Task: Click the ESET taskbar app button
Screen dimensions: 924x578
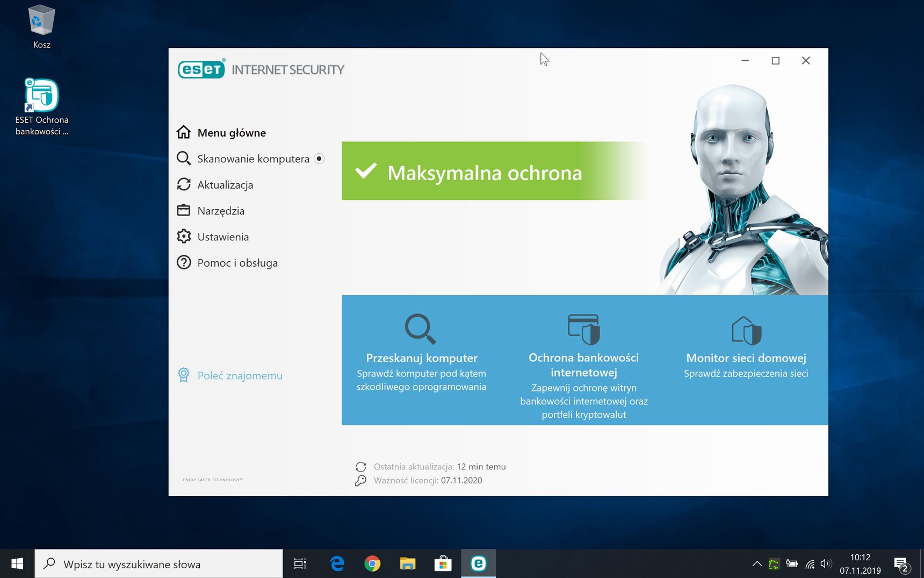Action: point(478,563)
